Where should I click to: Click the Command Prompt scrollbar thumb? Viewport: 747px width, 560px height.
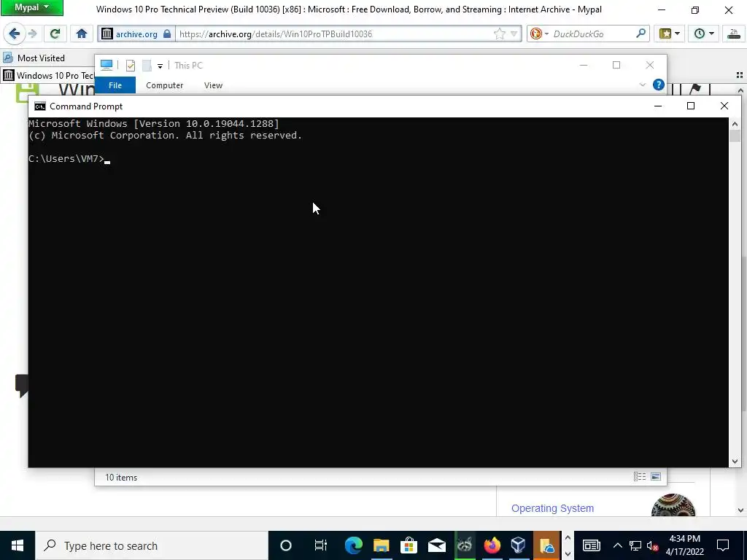pyautogui.click(x=735, y=135)
